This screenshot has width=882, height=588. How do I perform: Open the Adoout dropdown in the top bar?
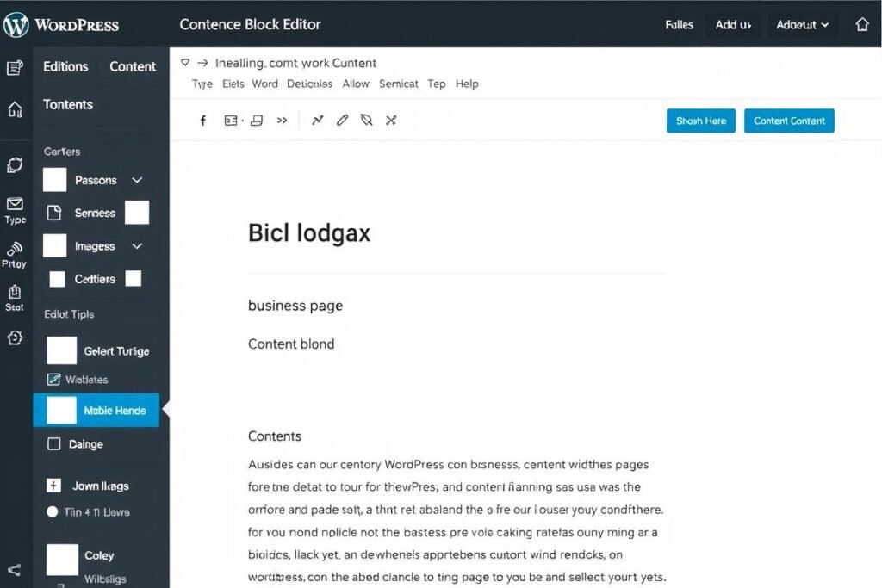(x=802, y=25)
